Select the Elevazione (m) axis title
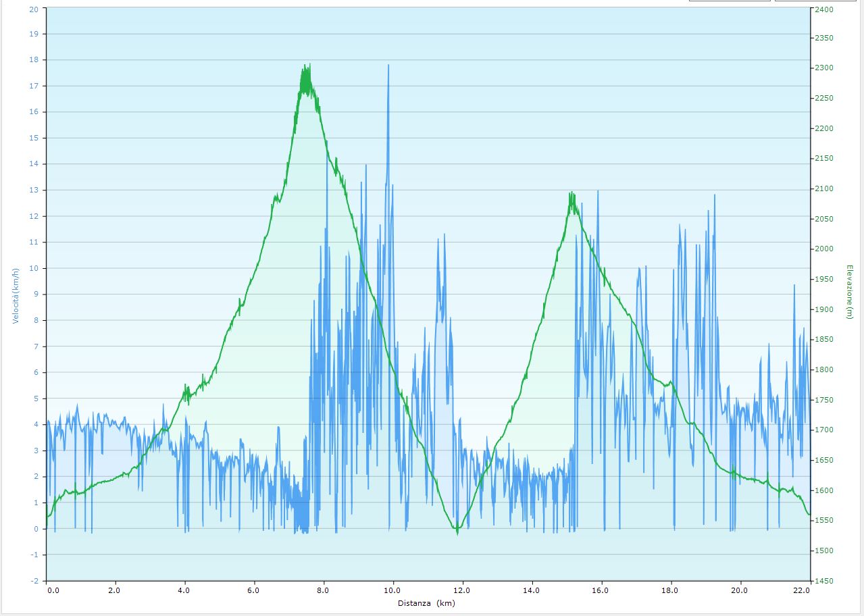This screenshot has height=616, width=864. (849, 292)
